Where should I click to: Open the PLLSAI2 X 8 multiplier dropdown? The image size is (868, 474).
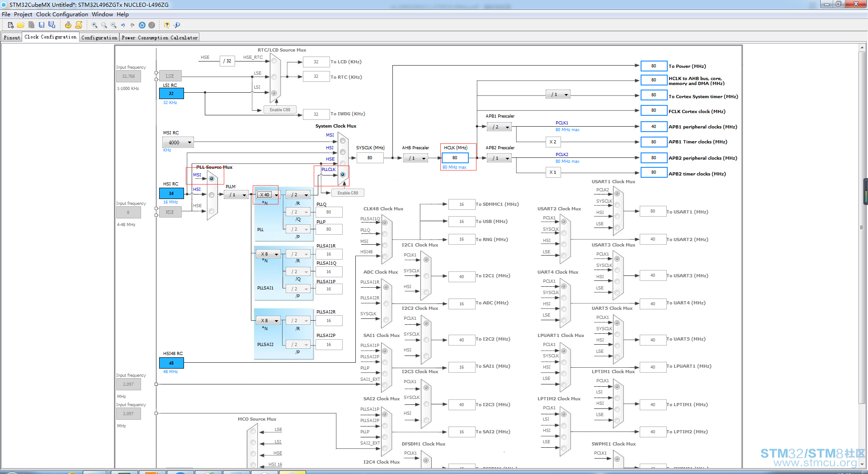[268, 321]
